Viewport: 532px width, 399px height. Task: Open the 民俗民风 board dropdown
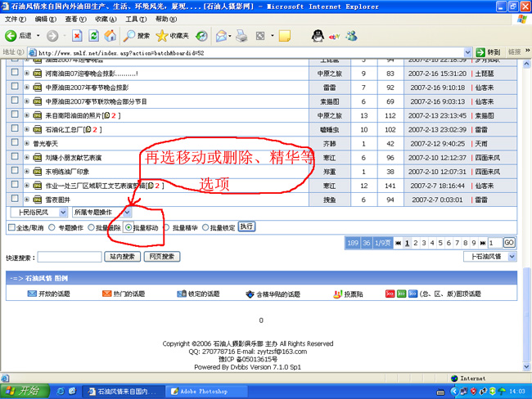38,213
